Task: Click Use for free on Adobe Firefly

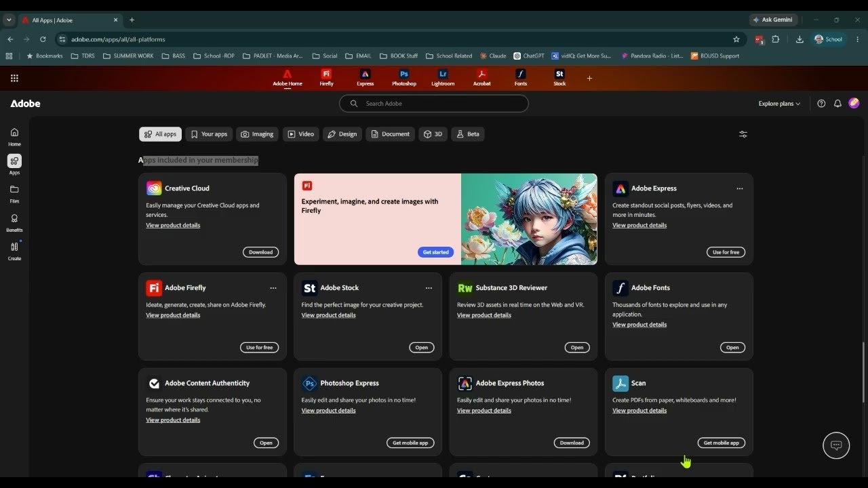Action: [x=259, y=348]
